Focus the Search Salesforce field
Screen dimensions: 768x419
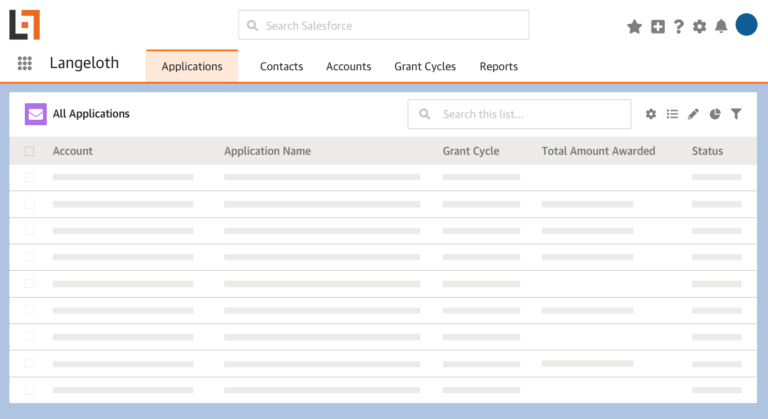[384, 25]
